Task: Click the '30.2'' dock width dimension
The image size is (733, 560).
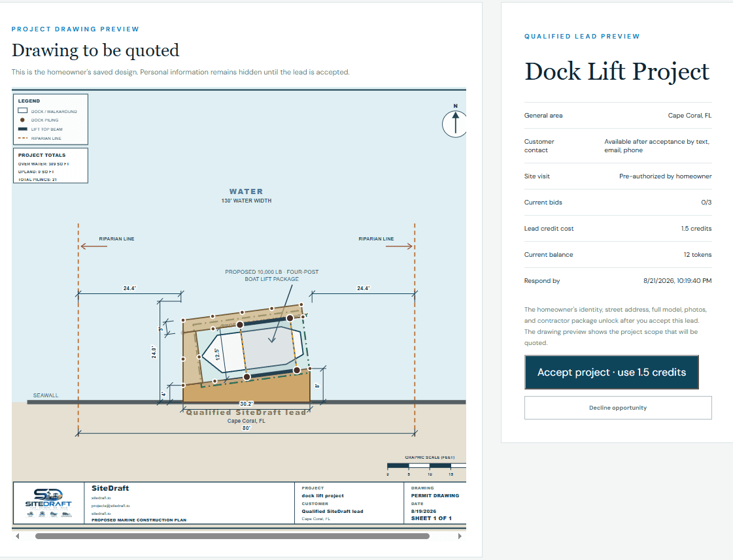Action: coord(247,404)
